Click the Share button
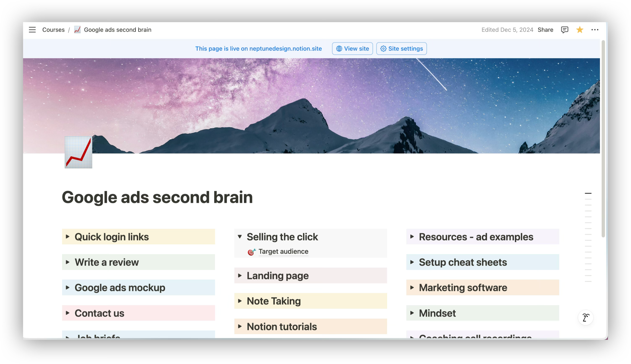This screenshot has height=364, width=631. (545, 30)
